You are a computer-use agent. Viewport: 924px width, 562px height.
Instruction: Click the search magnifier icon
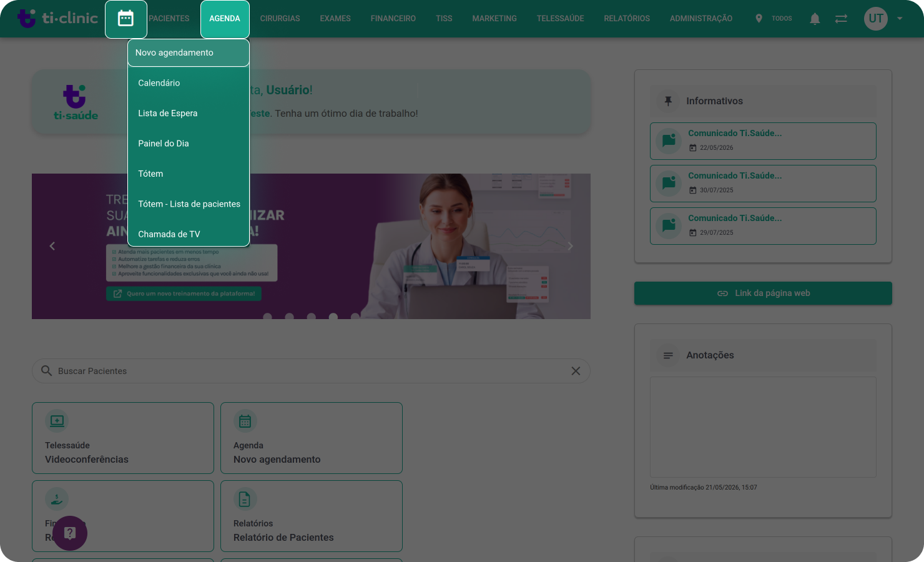[x=46, y=371]
